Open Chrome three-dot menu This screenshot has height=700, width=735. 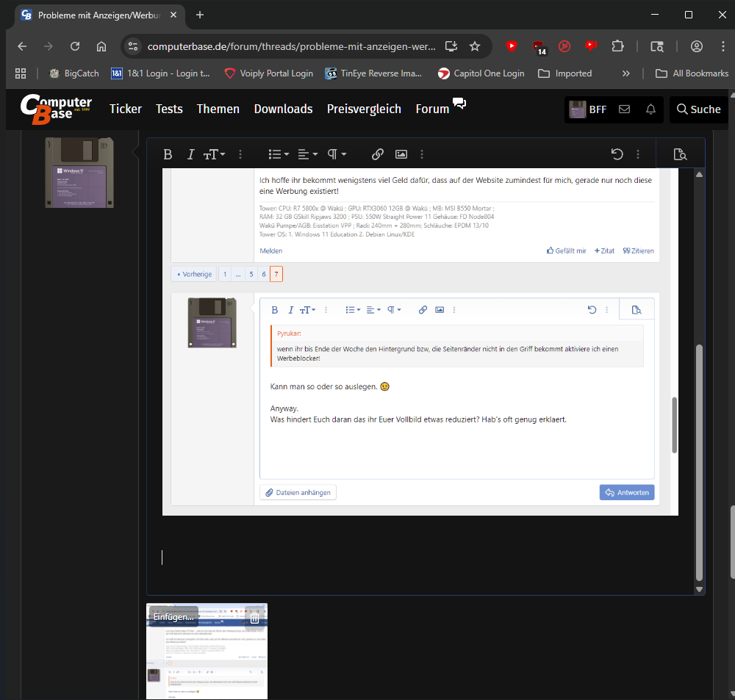[723, 46]
